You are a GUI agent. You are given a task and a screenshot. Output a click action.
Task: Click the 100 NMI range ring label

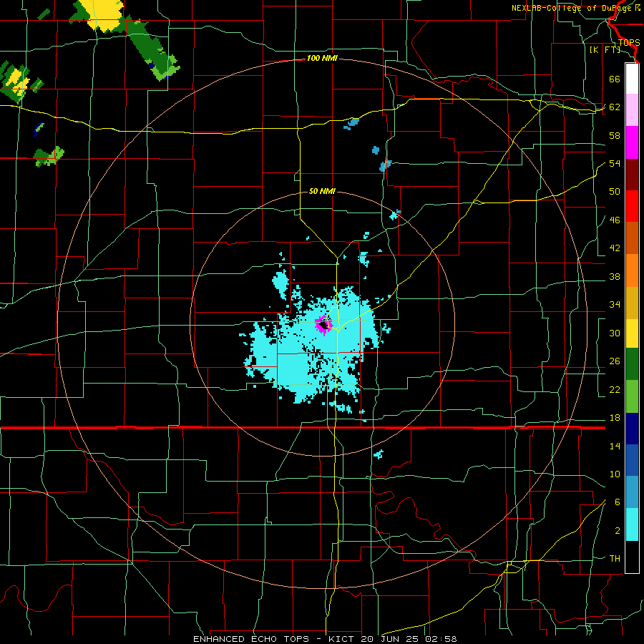coord(322,59)
